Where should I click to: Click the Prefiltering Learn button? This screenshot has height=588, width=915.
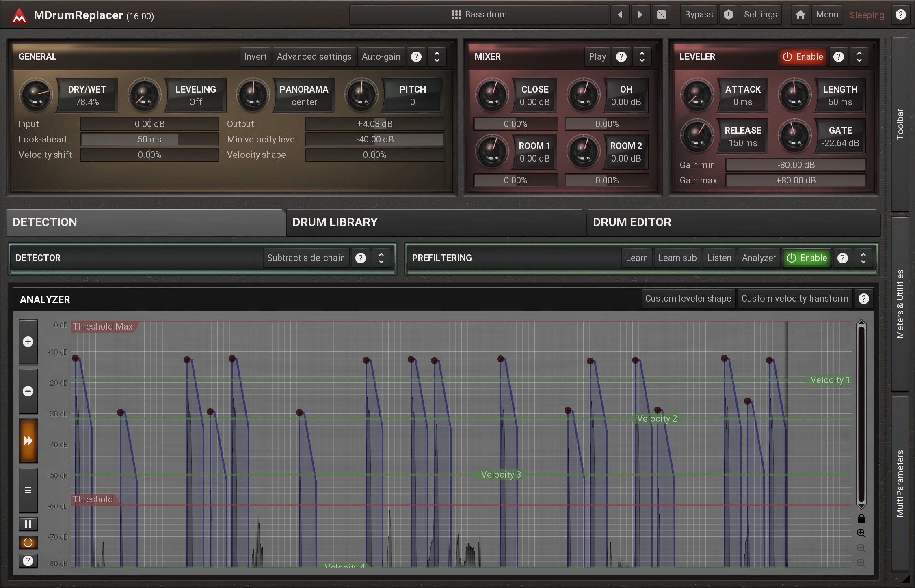636,258
